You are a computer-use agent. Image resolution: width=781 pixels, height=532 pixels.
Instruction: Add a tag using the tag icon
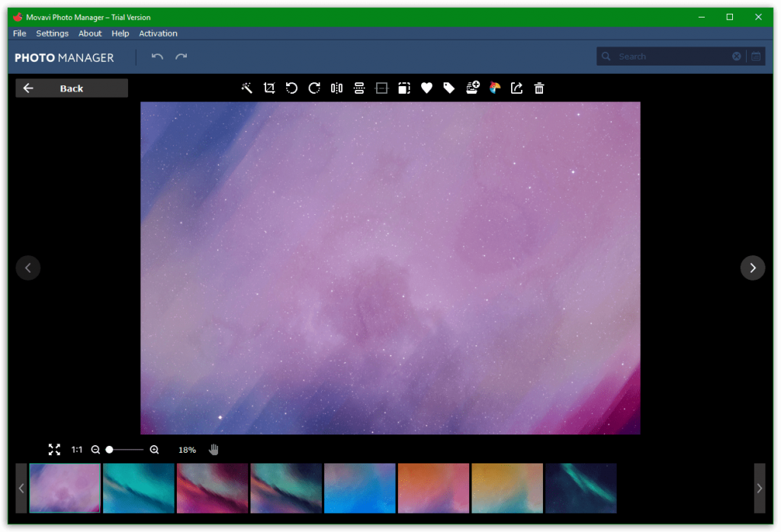pos(449,88)
